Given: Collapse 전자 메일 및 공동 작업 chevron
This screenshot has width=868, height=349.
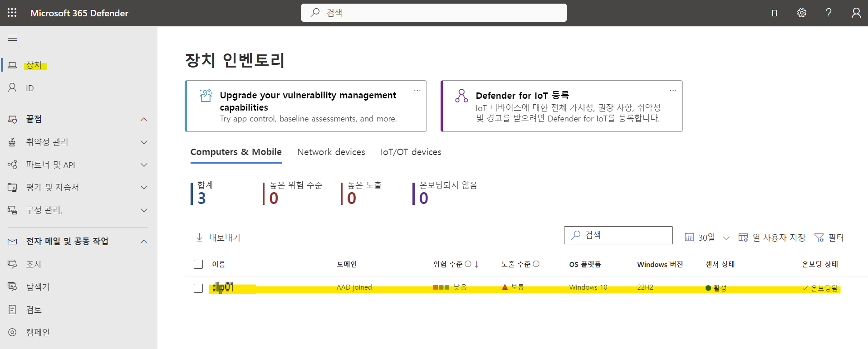Looking at the screenshot, I should [144, 242].
